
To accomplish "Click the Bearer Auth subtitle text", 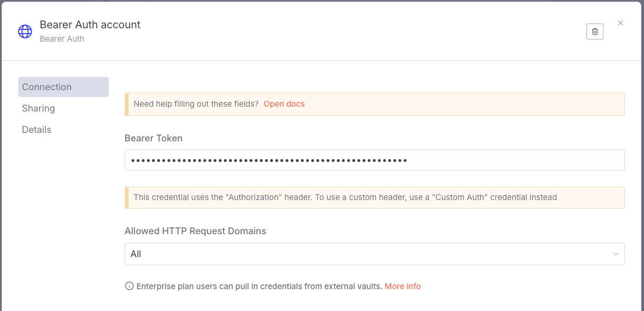I will (62, 39).
